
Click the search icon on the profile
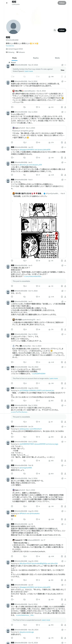coord(55,30)
